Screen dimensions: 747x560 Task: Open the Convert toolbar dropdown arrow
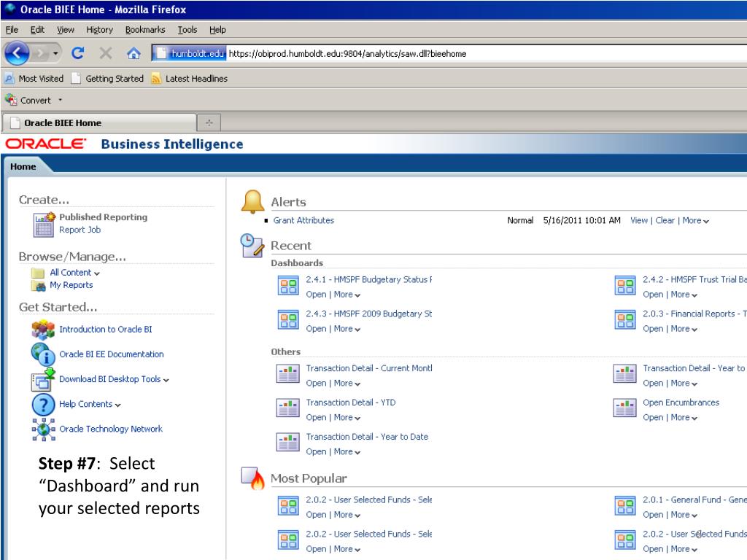click(60, 100)
